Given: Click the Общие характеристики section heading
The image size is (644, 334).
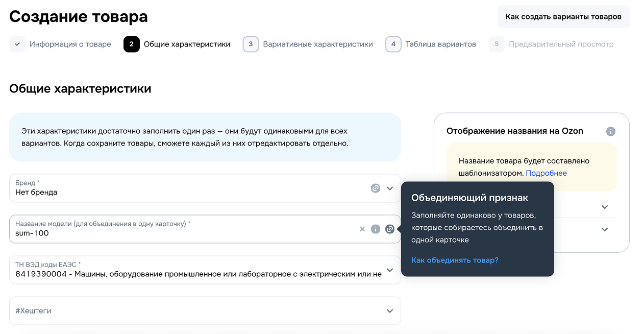Looking at the screenshot, I should coord(80,88).
